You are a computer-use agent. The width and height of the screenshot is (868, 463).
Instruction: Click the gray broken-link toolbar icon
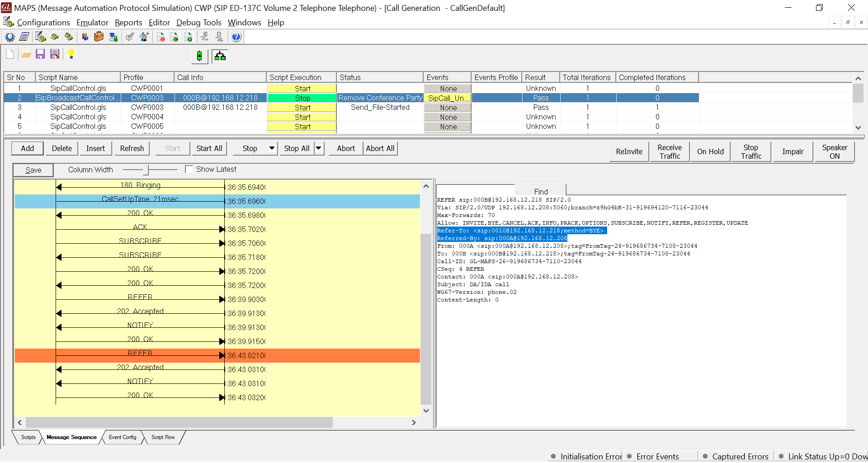tap(219, 37)
